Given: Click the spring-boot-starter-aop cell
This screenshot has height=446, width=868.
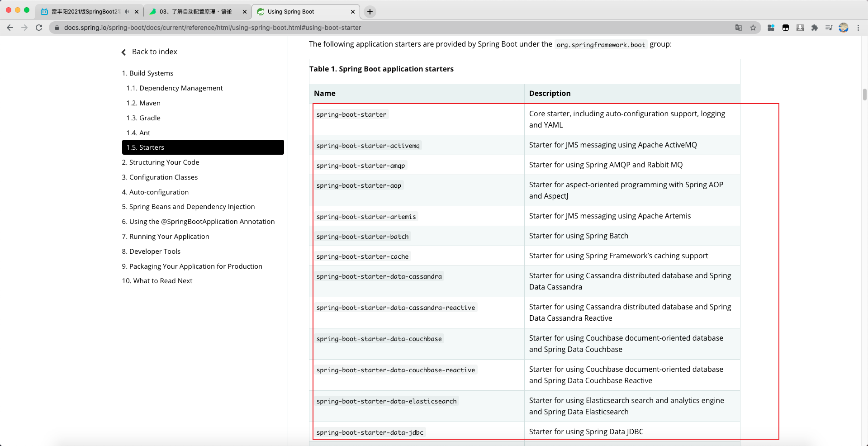Looking at the screenshot, I should tap(359, 185).
